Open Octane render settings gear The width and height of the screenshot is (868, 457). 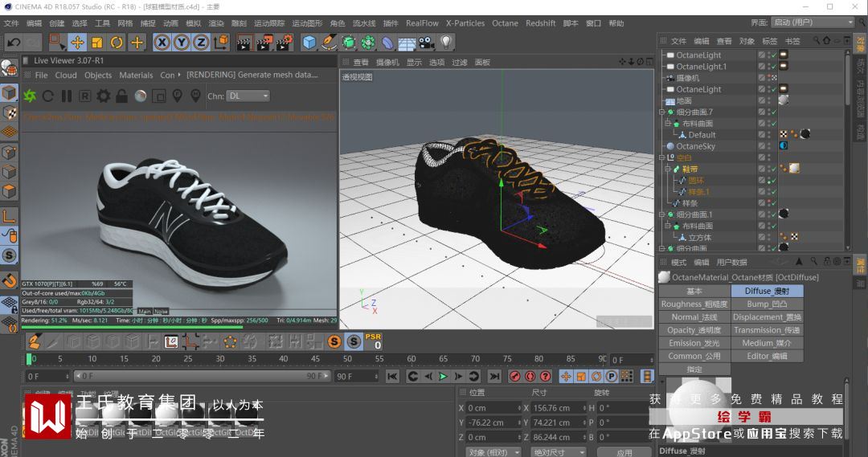pyautogui.click(x=104, y=96)
